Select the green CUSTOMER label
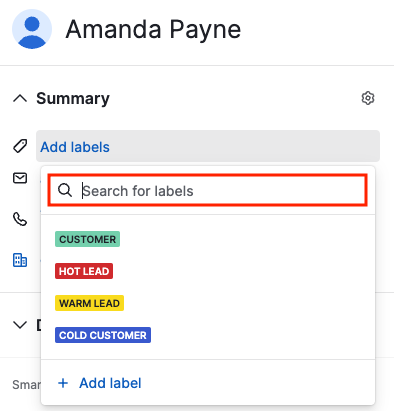394x411 pixels. (87, 239)
